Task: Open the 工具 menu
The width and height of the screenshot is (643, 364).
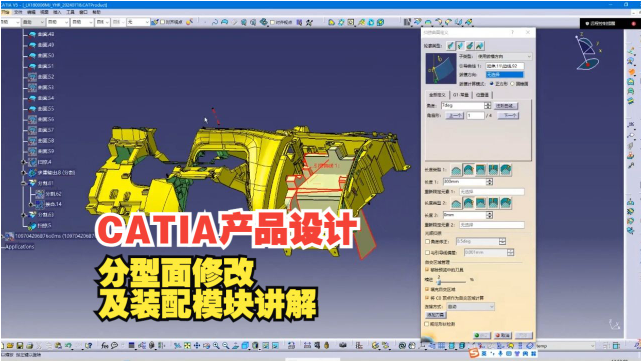Action: 71,12
